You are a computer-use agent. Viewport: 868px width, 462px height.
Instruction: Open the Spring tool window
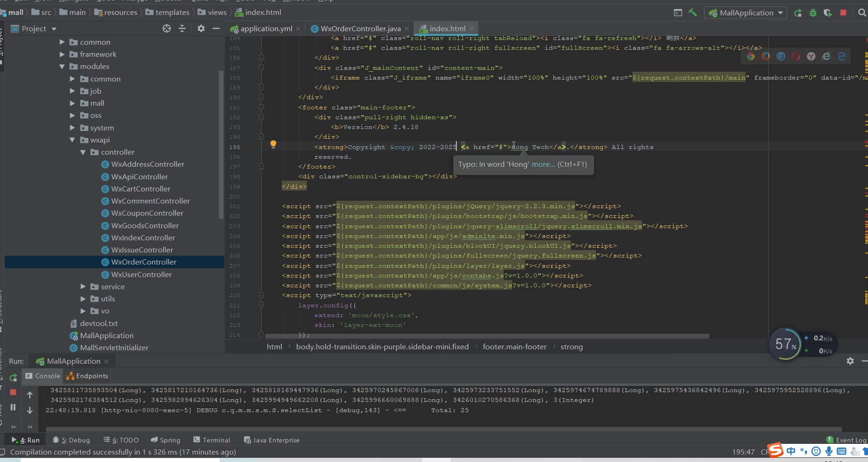165,440
